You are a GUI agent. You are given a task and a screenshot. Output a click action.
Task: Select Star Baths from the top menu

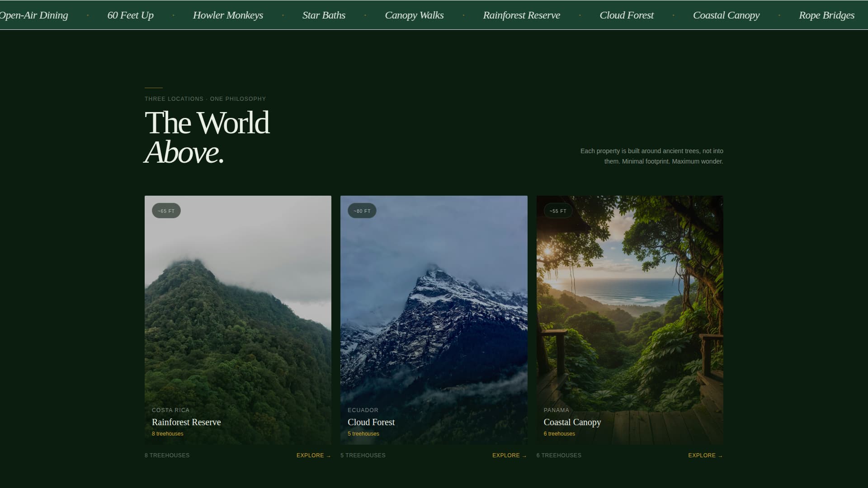(324, 15)
